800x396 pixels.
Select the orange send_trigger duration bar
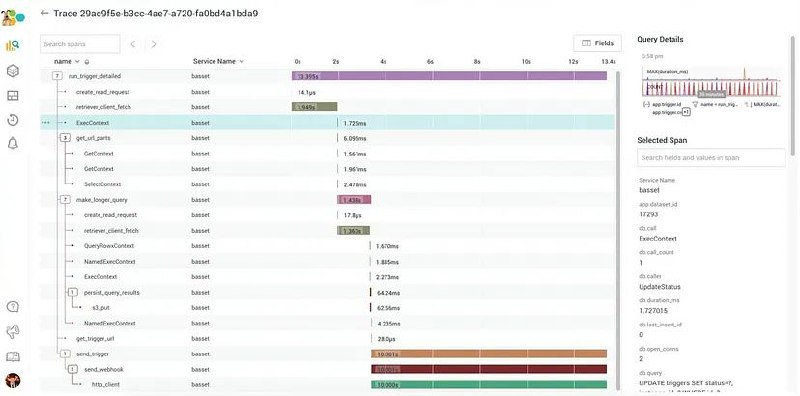[489, 354]
